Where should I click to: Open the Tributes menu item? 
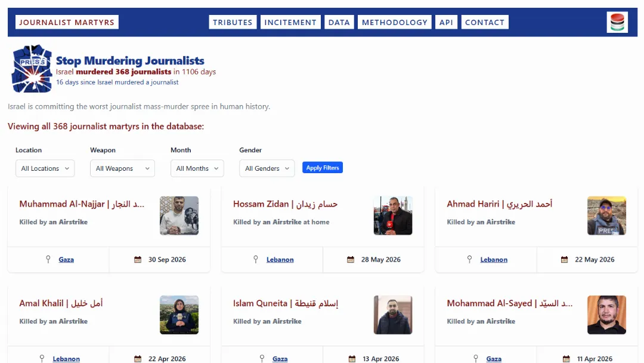pos(233,22)
